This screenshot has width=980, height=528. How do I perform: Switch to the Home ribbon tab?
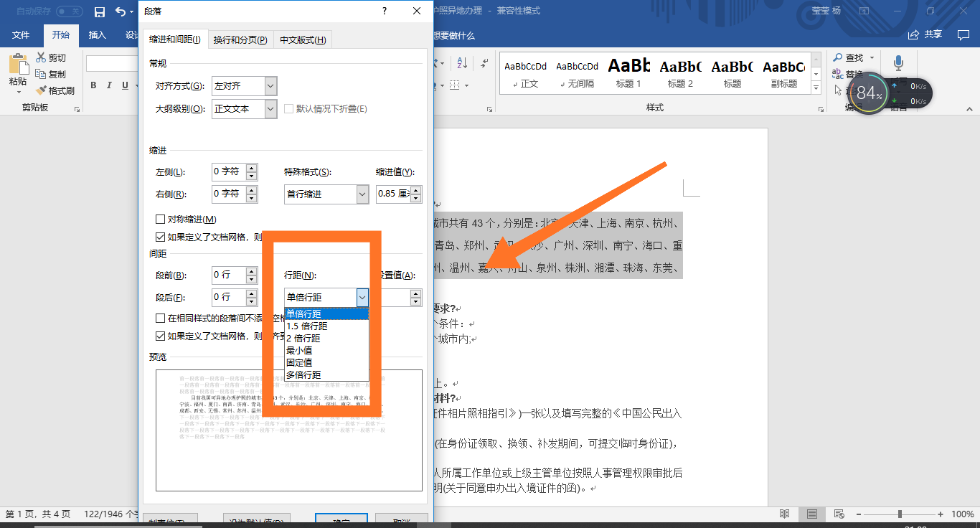pos(61,35)
